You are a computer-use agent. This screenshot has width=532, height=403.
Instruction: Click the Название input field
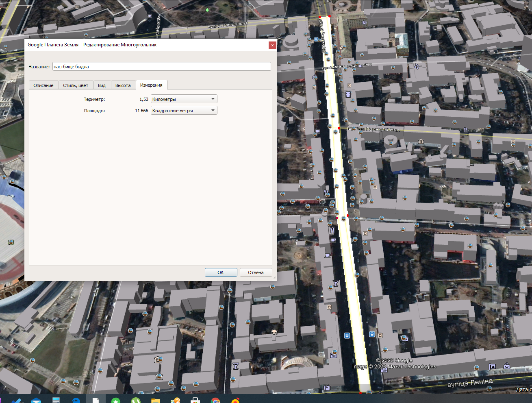pyautogui.click(x=162, y=66)
